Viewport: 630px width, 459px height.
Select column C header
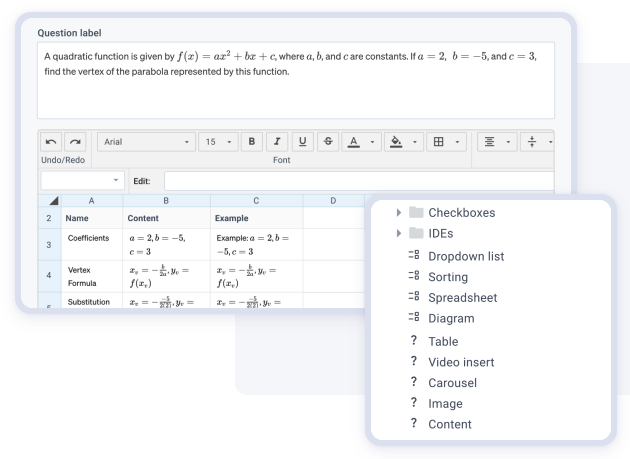256,201
